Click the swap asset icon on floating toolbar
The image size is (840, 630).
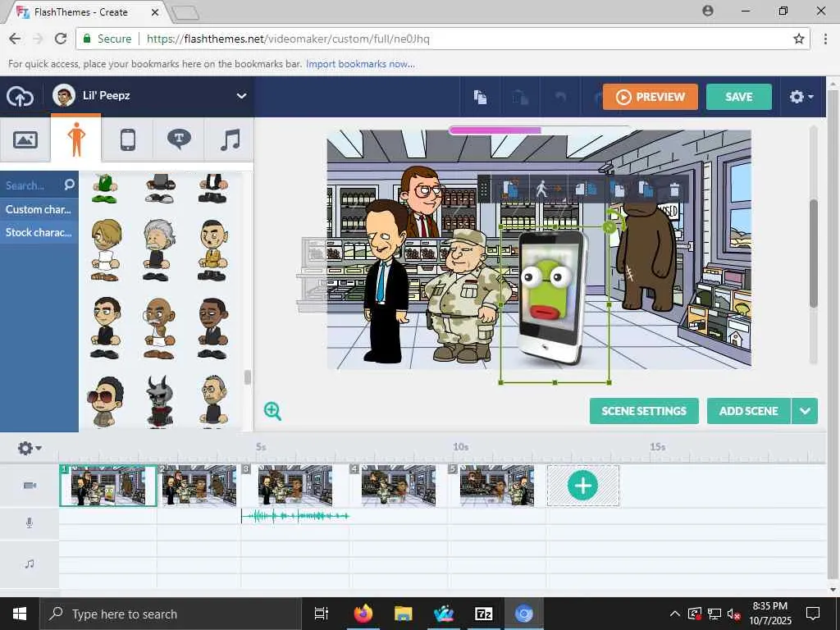coord(510,189)
